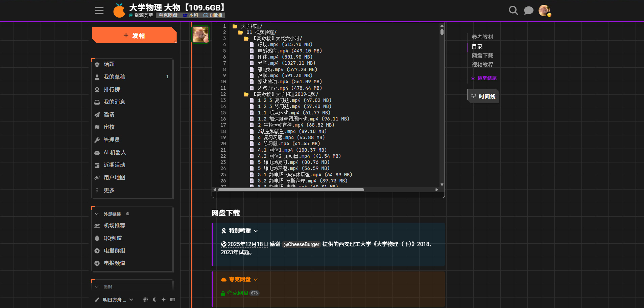Collapse the 外部链接 sidebar section
Viewport: 644px width, 308px height.
[x=97, y=214]
